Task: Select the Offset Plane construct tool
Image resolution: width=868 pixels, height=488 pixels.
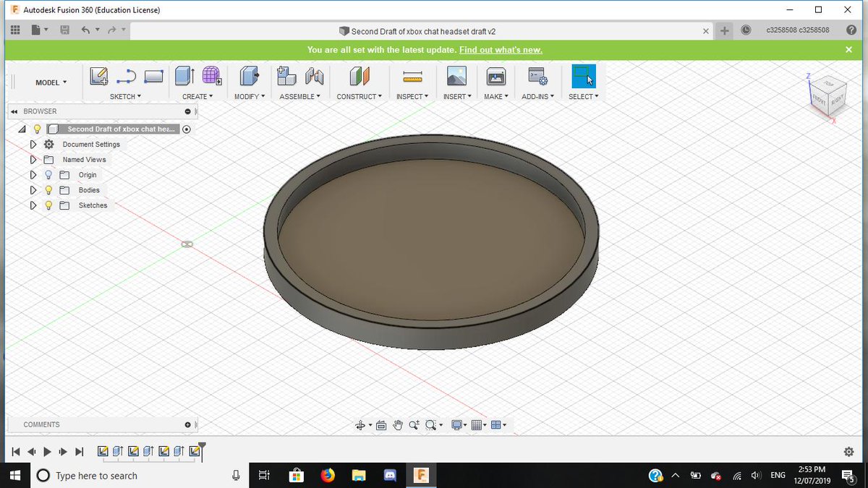Action: tap(359, 76)
